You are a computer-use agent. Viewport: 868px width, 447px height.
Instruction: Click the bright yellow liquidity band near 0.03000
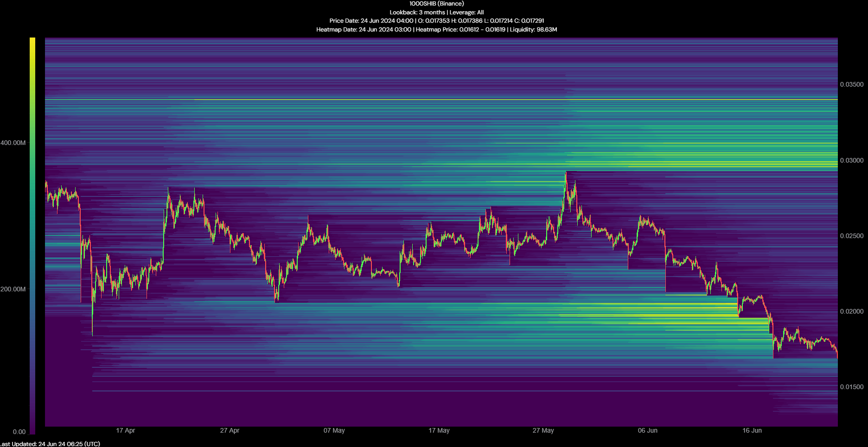pyautogui.click(x=702, y=164)
